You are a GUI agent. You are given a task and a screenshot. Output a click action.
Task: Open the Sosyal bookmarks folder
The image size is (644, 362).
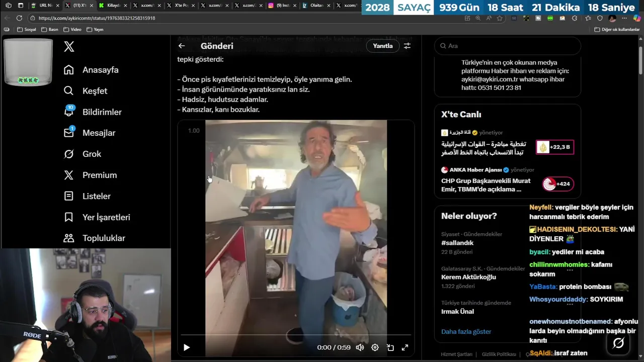pos(27,30)
